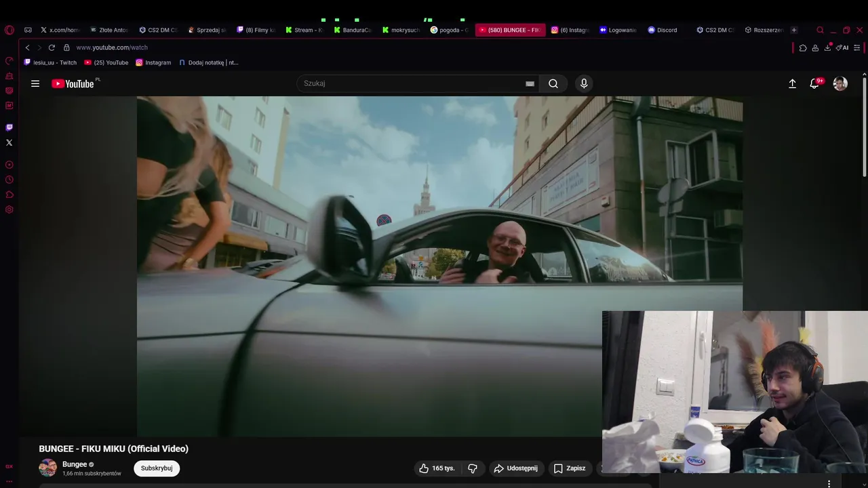Switch to the mokrysuch tab
Screen dimensions: 868x488
click(402, 30)
